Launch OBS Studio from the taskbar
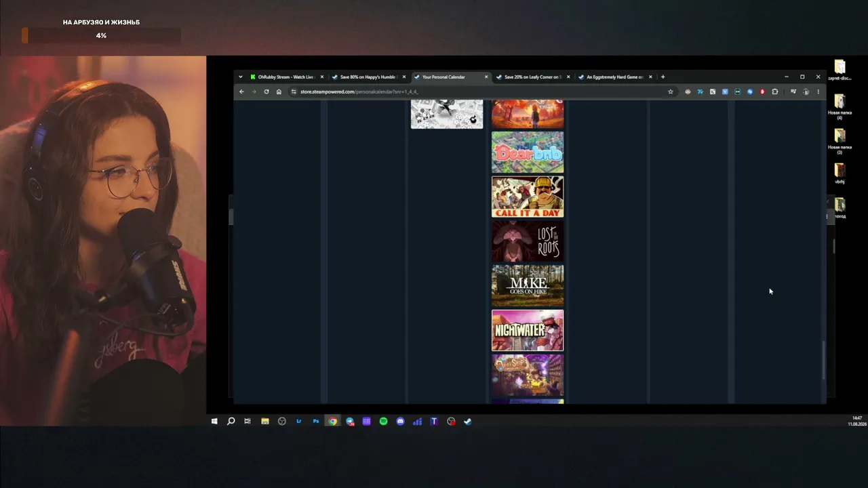Viewport: 868px width, 488px height. (282, 422)
